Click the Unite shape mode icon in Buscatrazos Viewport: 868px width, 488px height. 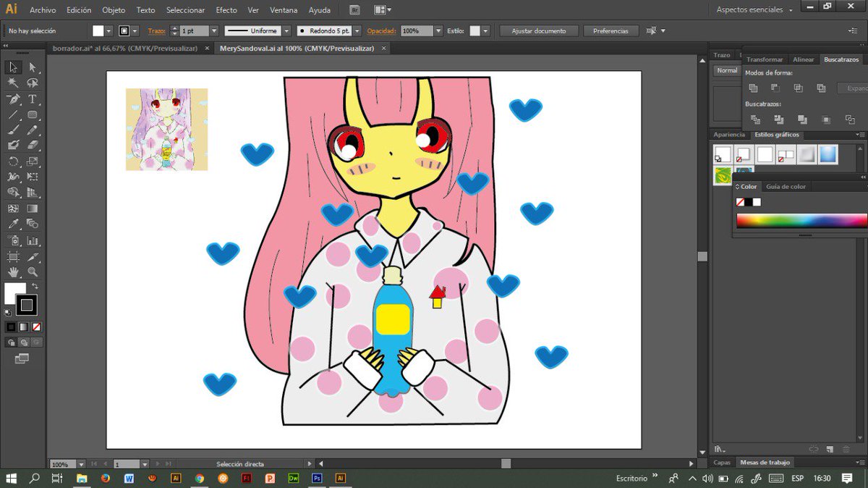pyautogui.click(x=753, y=88)
